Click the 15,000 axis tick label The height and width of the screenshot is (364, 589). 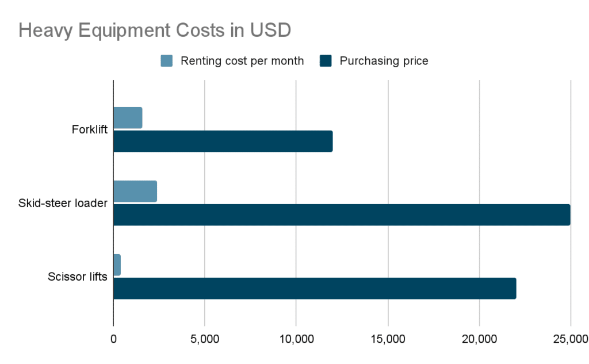(x=388, y=339)
